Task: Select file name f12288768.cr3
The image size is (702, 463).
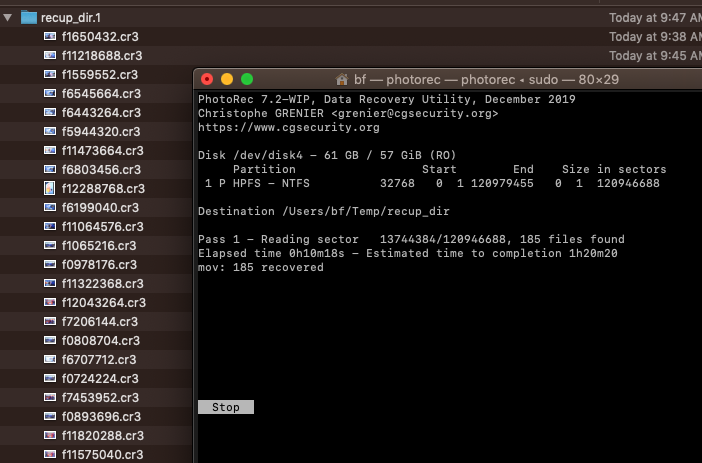Action: 103,189
